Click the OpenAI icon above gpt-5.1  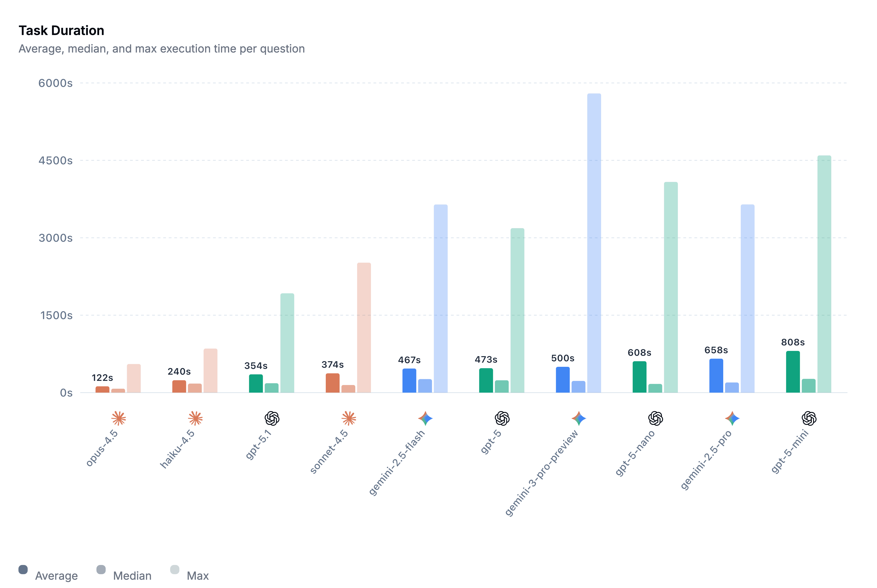(272, 418)
